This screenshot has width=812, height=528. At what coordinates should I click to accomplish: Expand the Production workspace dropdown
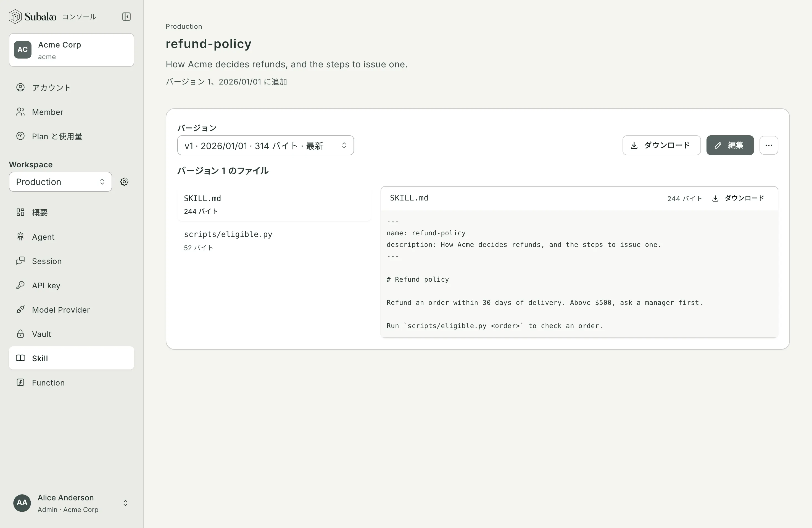(60, 182)
